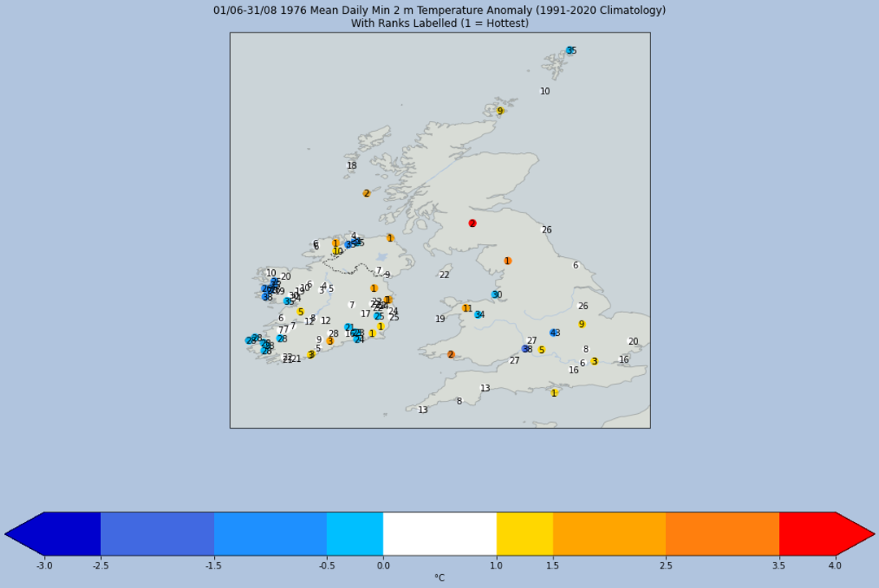Click the "10" rank label between Orkney and Shetland

point(544,91)
